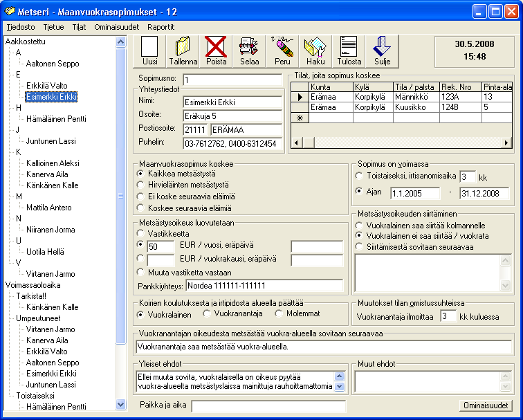Click the end date 31.12.2008 field
This screenshot has height=420, width=523.
tap(485, 194)
